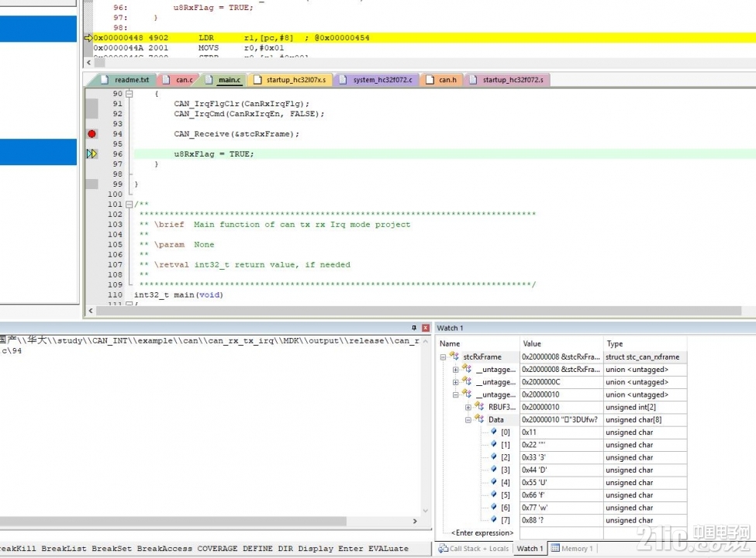Click the blue diamond icon beside [1]
756x558 pixels.
click(x=494, y=444)
